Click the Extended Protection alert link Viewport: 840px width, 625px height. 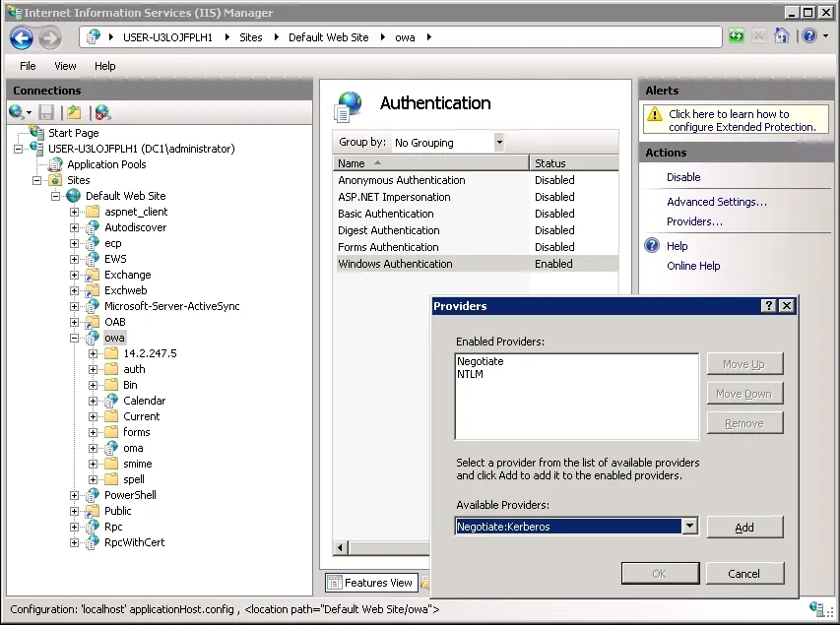coord(742,120)
